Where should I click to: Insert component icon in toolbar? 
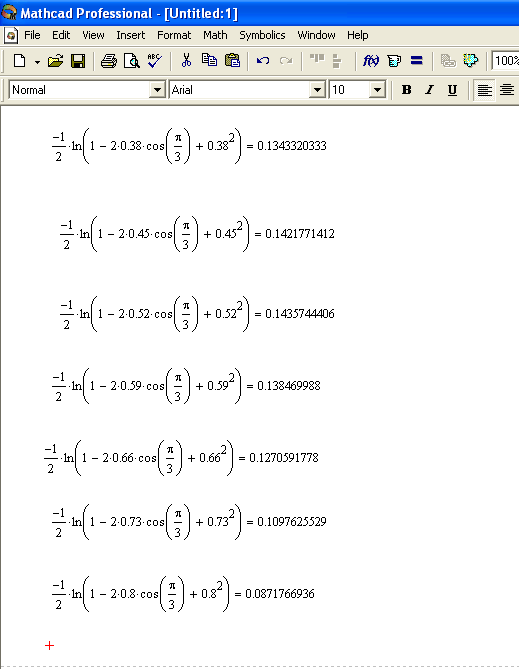point(470,61)
